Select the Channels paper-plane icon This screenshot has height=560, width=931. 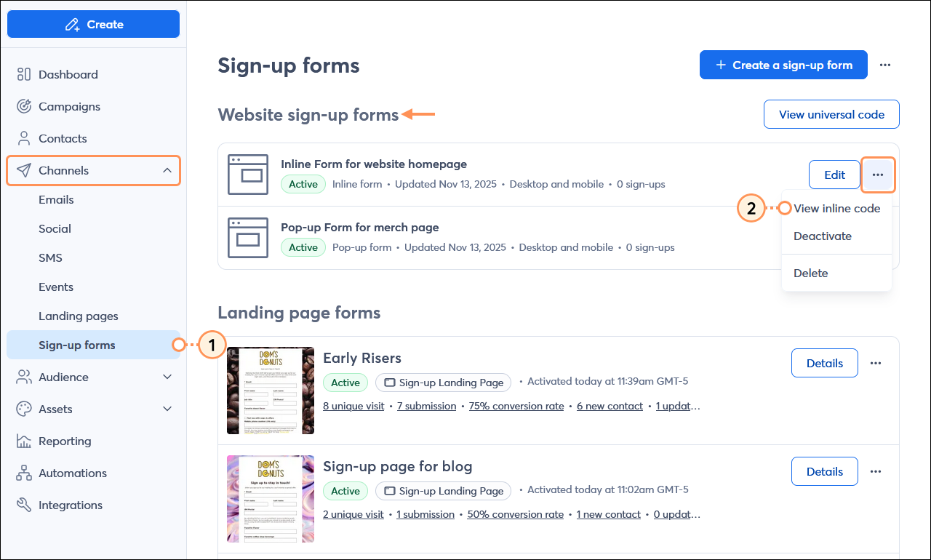coord(24,170)
